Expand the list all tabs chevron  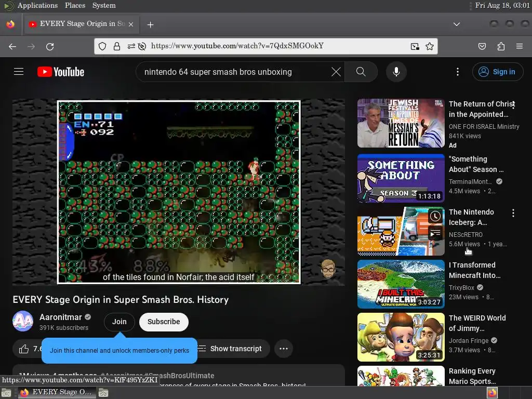point(457,24)
